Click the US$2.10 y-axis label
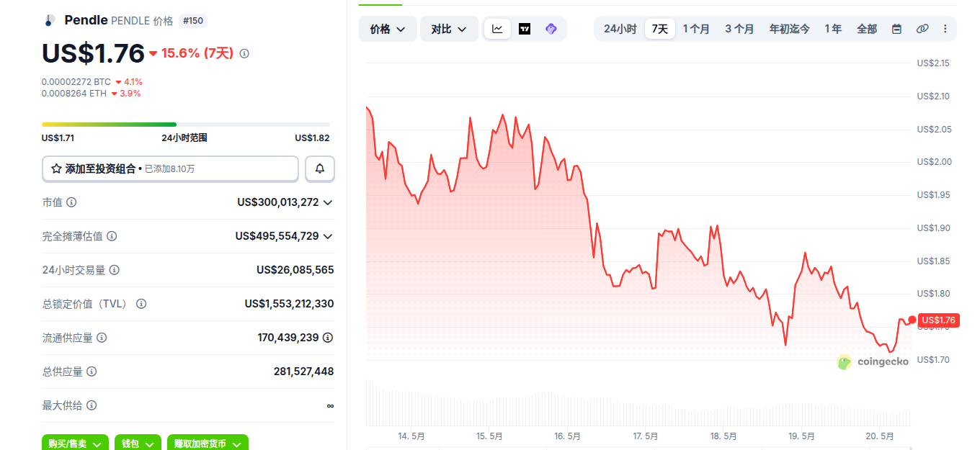 coord(933,96)
